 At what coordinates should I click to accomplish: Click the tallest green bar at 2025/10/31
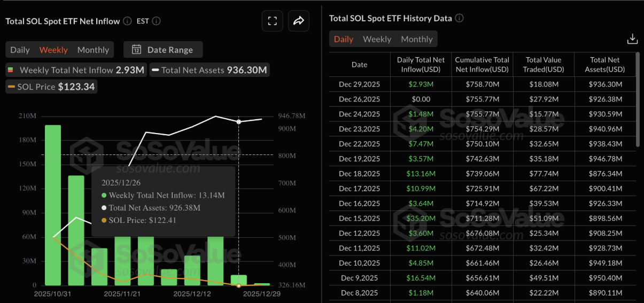(52, 203)
